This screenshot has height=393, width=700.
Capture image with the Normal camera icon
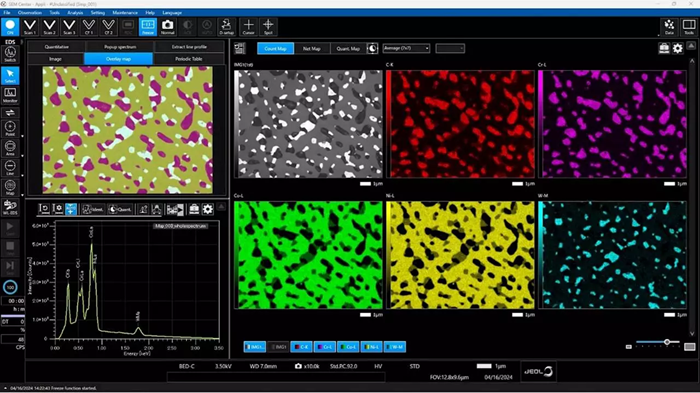pos(167,27)
